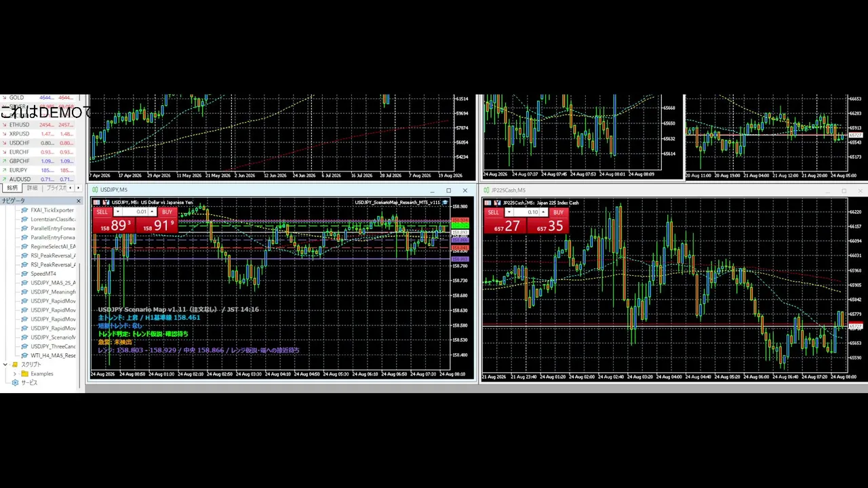Increase USDJPY lot volume with up arrow
868x488 pixels.
pyautogui.click(x=152, y=212)
